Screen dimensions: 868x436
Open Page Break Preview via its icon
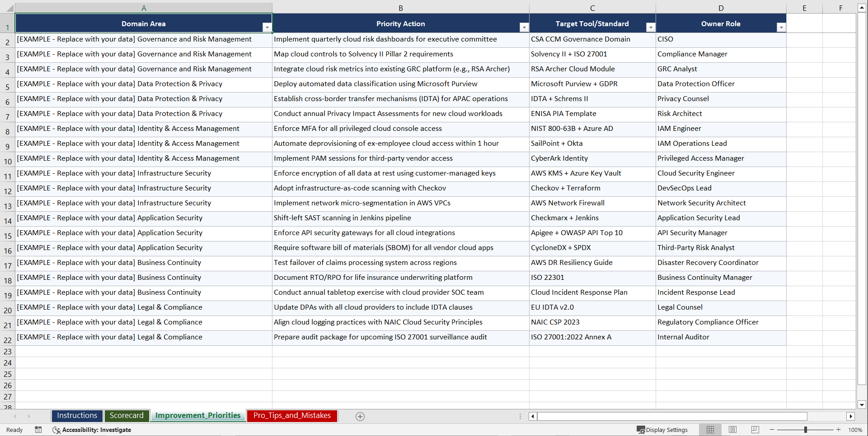pyautogui.click(x=755, y=430)
